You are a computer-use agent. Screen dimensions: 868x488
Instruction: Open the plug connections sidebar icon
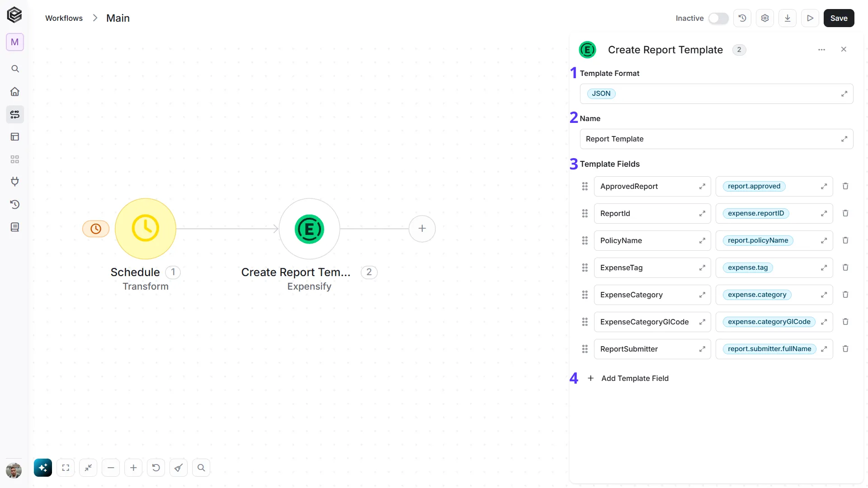15,182
